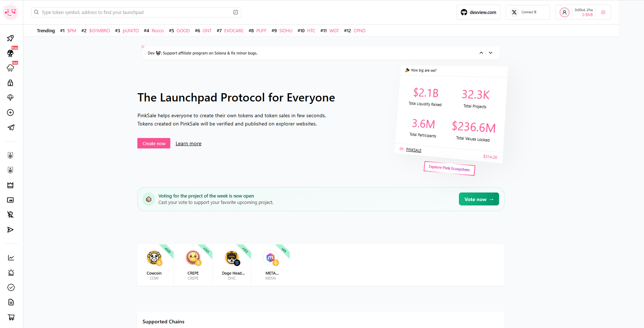Open PinkLock via the padlock sidebar icon
644x328 pixels.
11,83
